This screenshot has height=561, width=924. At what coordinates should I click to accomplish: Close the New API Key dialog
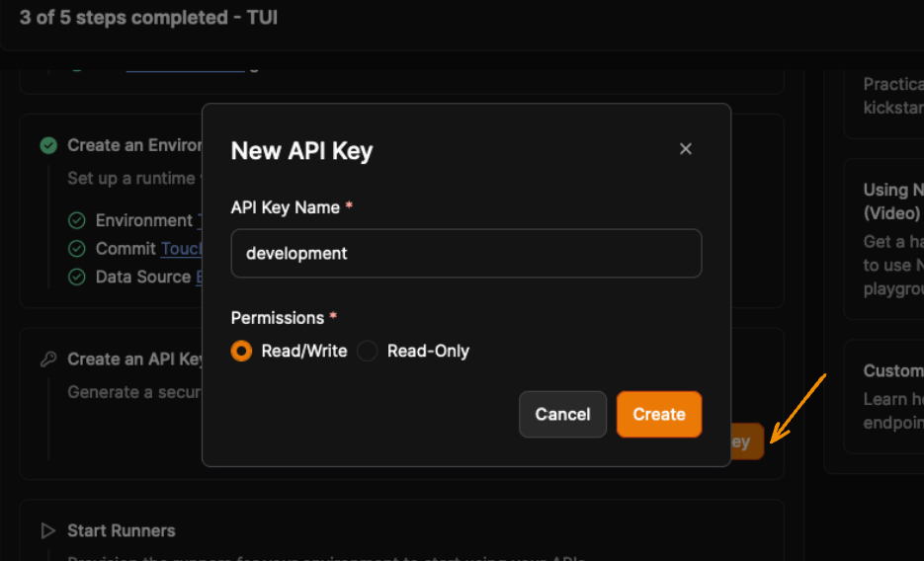pyautogui.click(x=686, y=149)
